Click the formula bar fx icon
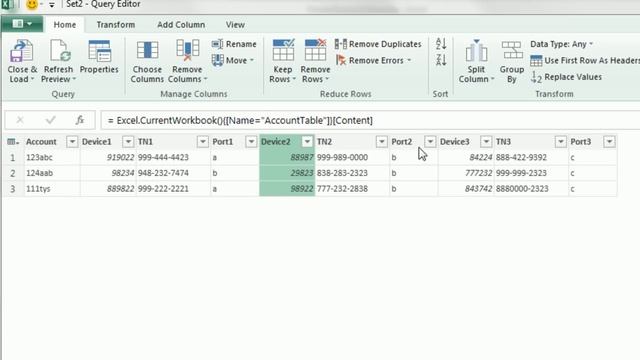Screen dimensions: 640x360 [80, 120]
